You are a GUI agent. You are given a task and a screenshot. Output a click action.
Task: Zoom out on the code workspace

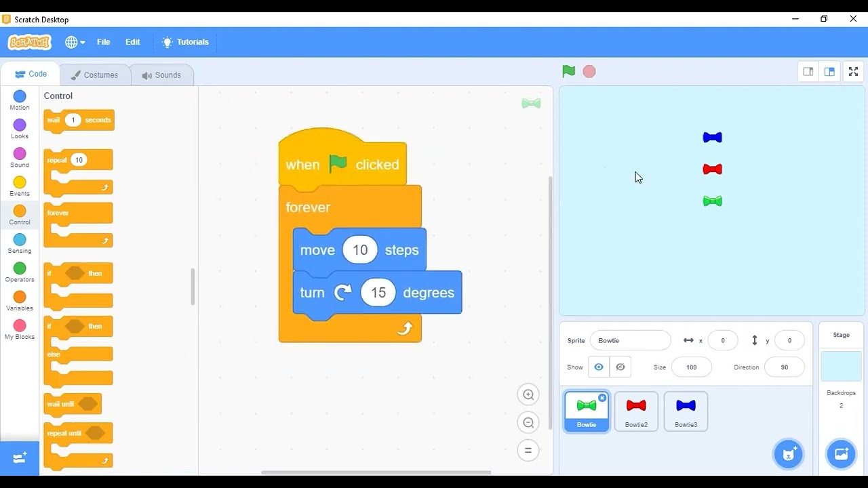pyautogui.click(x=528, y=423)
